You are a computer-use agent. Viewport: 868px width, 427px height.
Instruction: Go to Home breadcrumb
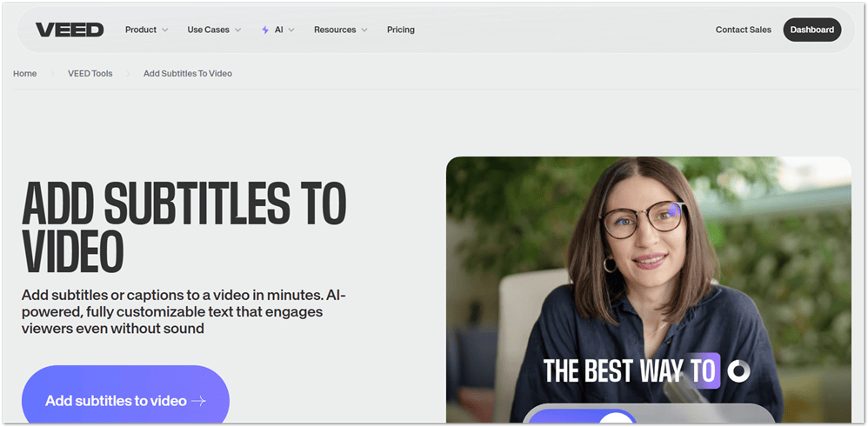[25, 73]
